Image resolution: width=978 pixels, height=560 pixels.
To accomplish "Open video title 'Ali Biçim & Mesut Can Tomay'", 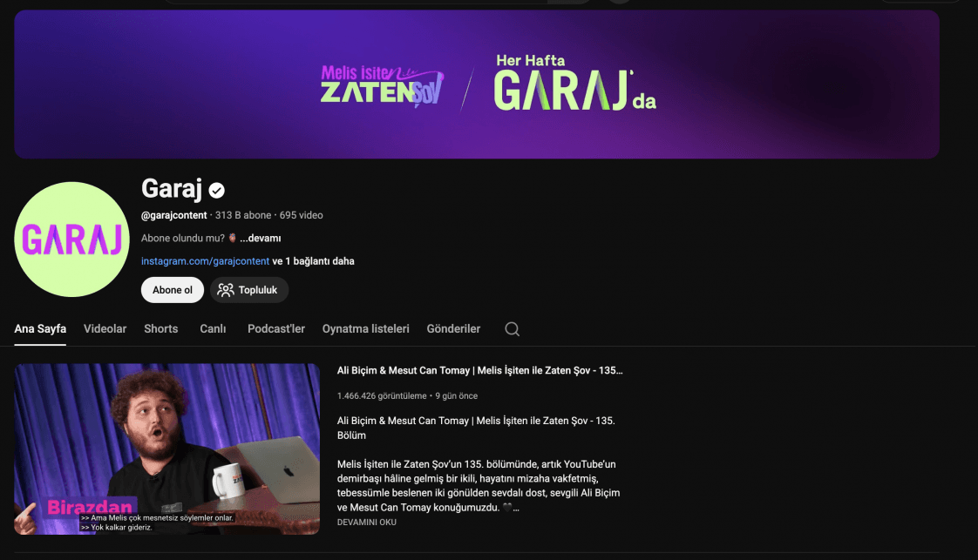I will 479,371.
